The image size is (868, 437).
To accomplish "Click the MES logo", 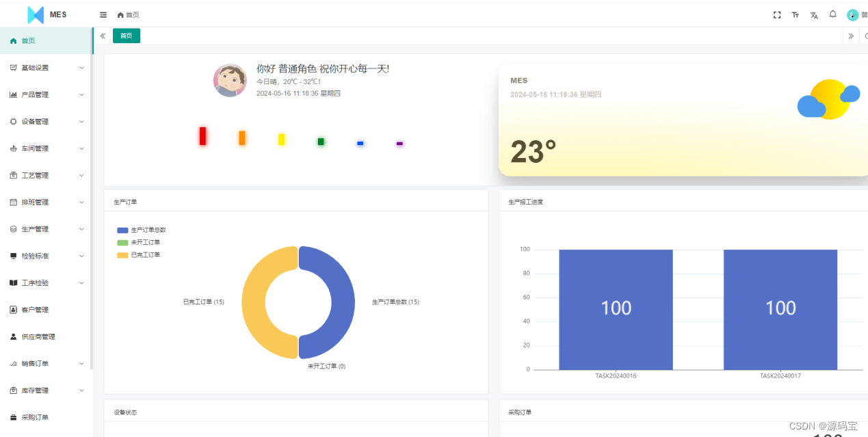I will click(36, 14).
